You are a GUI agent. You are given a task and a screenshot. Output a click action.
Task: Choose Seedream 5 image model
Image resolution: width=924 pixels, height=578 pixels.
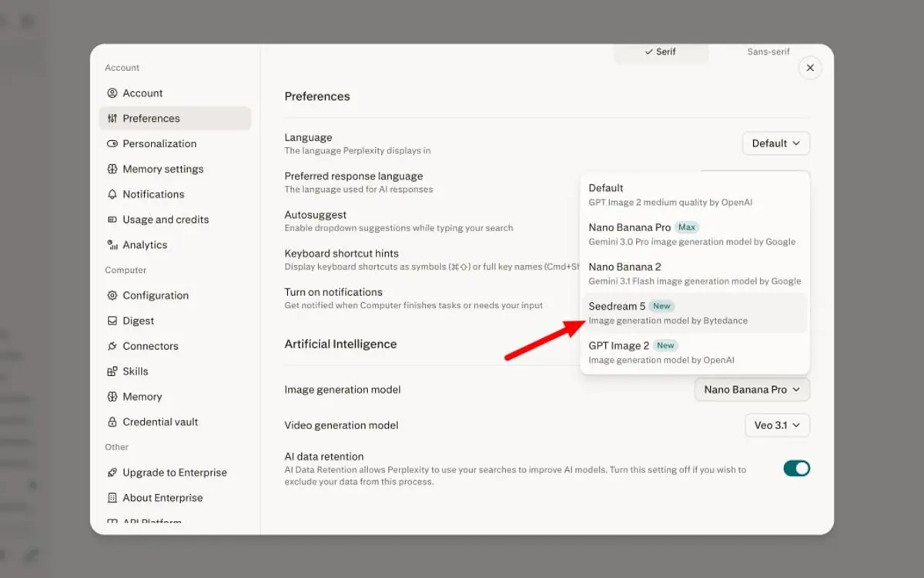(x=695, y=313)
